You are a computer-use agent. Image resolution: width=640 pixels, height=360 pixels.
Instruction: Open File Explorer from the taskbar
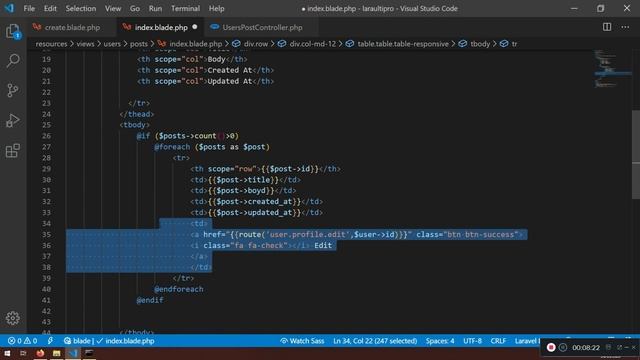coord(56,353)
